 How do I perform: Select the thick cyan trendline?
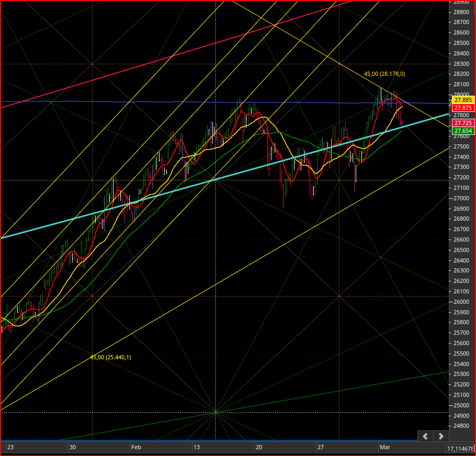coord(224,177)
